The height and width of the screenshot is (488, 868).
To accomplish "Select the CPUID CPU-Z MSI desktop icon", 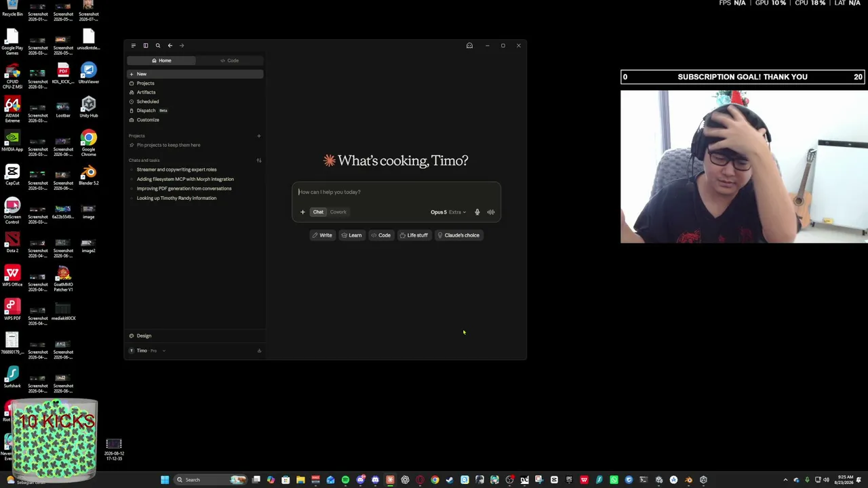I will point(12,76).
